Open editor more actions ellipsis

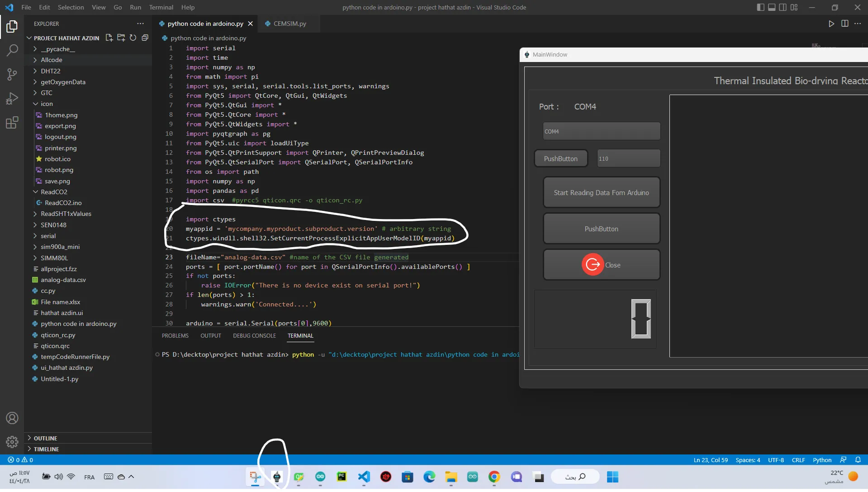point(858,24)
